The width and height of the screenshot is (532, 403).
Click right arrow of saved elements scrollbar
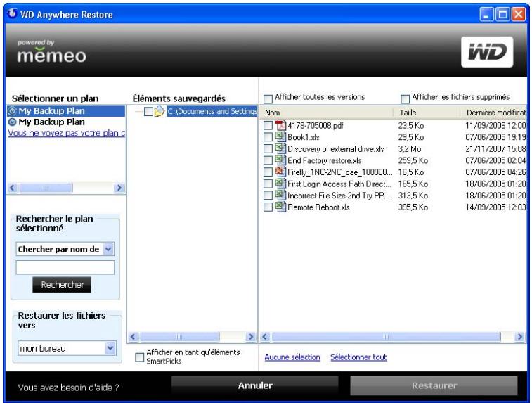251,337
